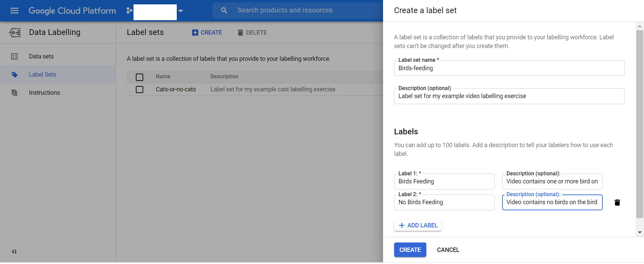Click the Instructions document icon
644x264 pixels.
pos(14,93)
